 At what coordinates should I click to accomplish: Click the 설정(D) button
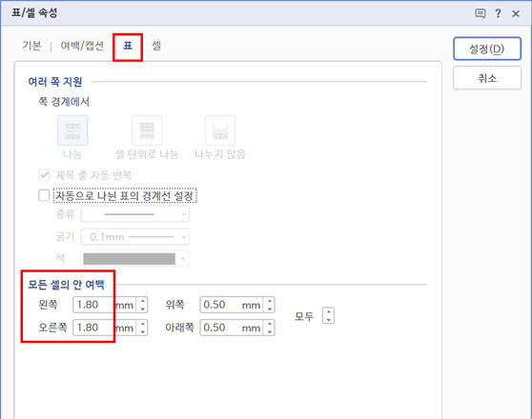487,50
